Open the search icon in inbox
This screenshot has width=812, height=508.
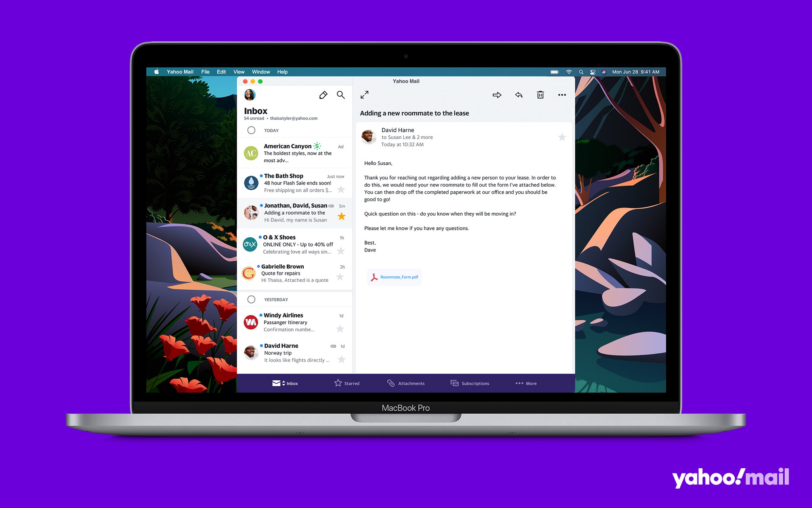click(341, 94)
